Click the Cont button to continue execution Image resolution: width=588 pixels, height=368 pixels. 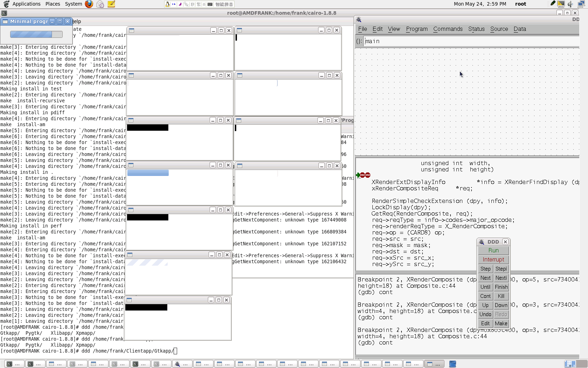coord(485,296)
